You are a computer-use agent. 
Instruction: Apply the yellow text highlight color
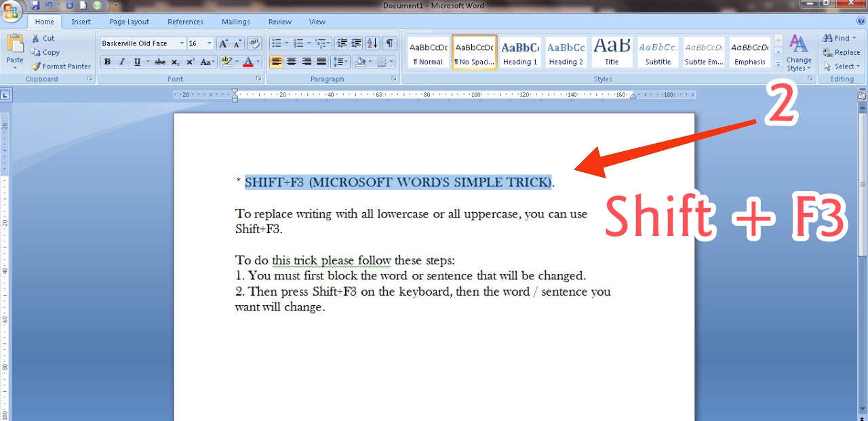226,62
